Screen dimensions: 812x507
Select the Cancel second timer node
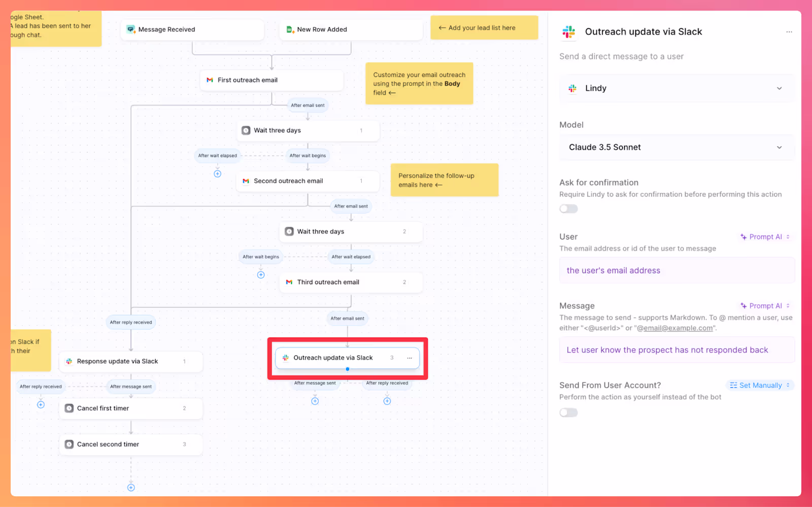tap(131, 444)
